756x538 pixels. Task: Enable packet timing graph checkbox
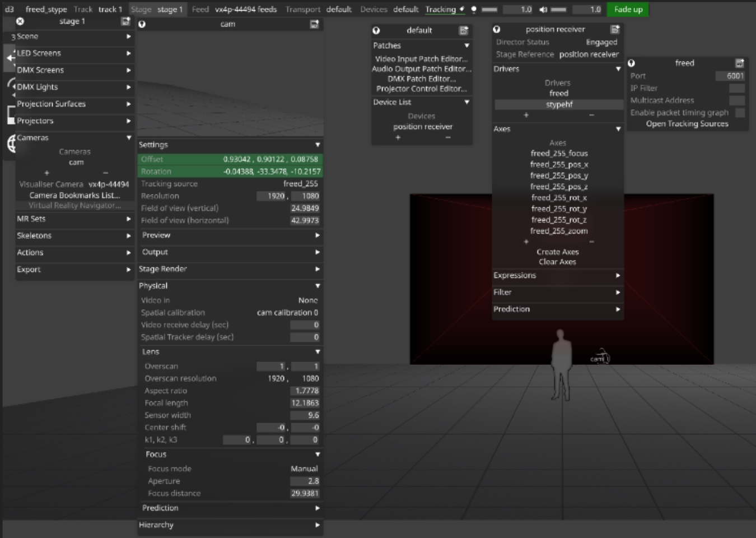coord(740,113)
